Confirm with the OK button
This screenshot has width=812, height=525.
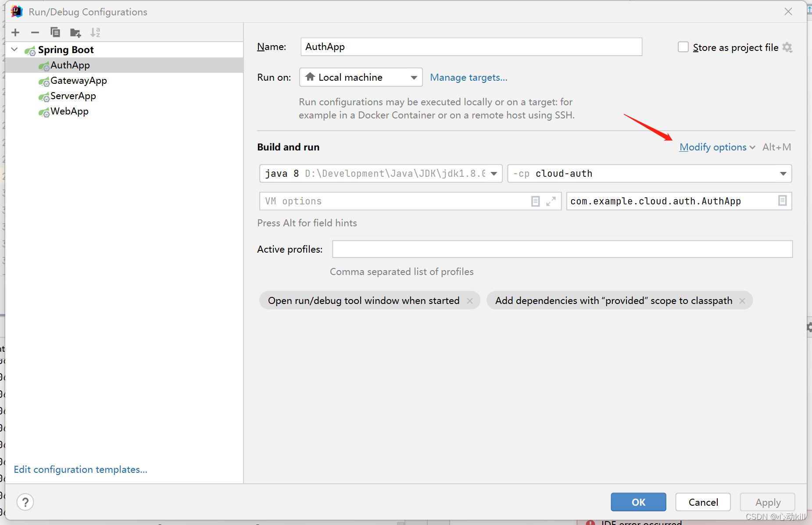638,502
